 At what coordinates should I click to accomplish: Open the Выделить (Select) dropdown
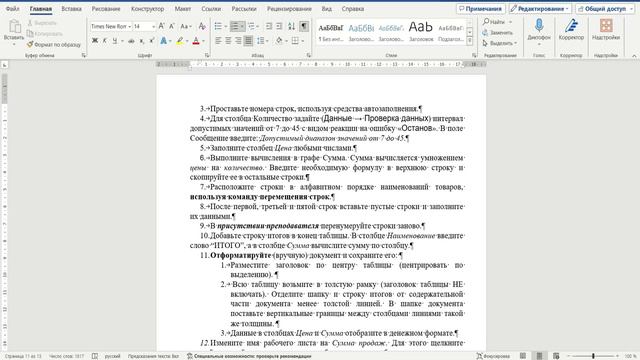pyautogui.click(x=500, y=43)
